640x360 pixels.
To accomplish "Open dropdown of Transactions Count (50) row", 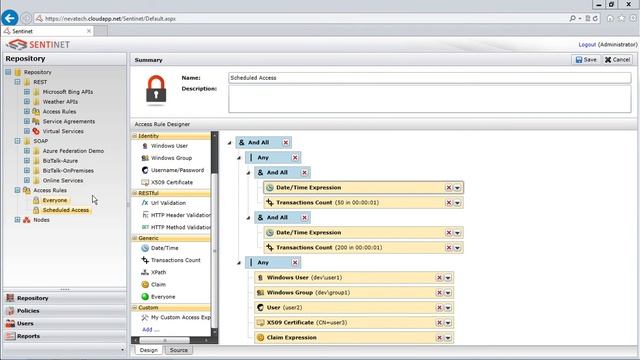I will point(457,202).
